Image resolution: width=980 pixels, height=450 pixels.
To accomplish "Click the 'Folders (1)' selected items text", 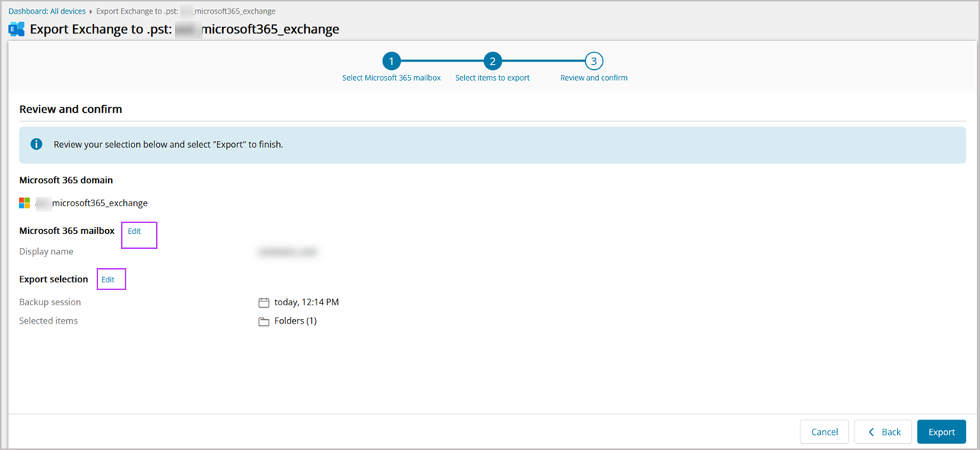I will coord(295,321).
